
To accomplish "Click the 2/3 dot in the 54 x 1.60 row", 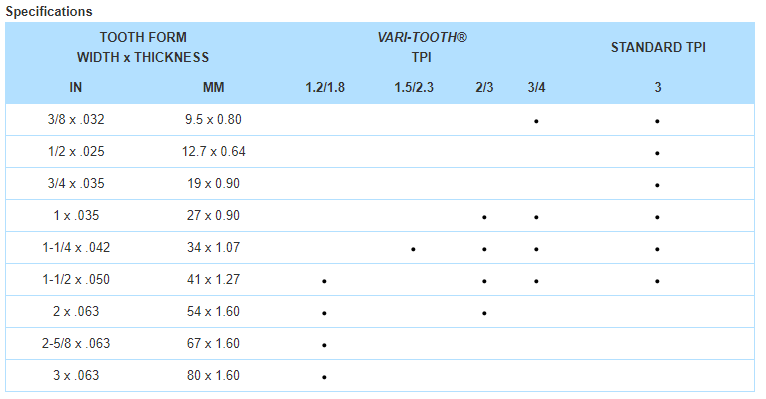I will tap(484, 313).
